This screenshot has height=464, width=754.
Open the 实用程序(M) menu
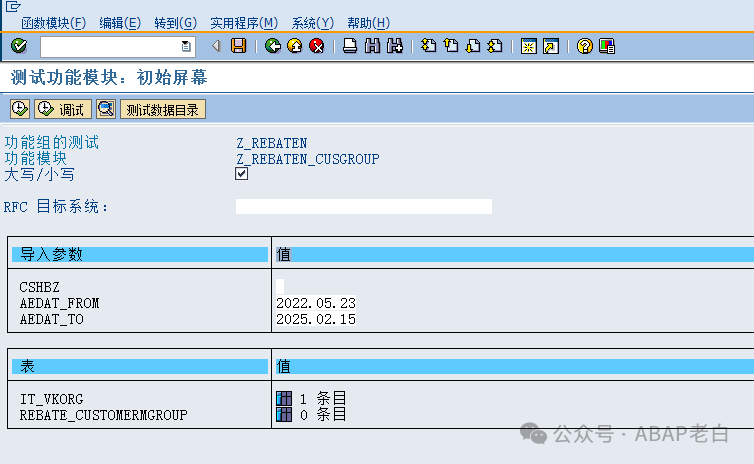244,23
